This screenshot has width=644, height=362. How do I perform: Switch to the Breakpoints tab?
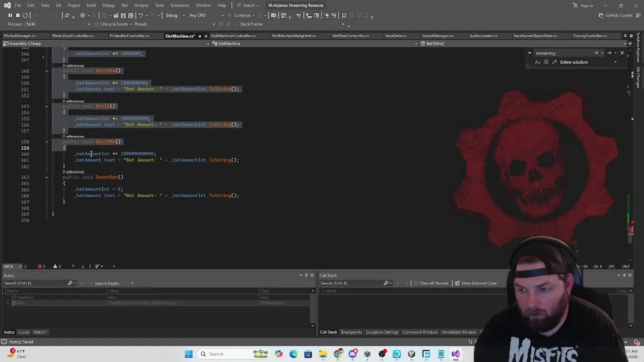pos(351,332)
